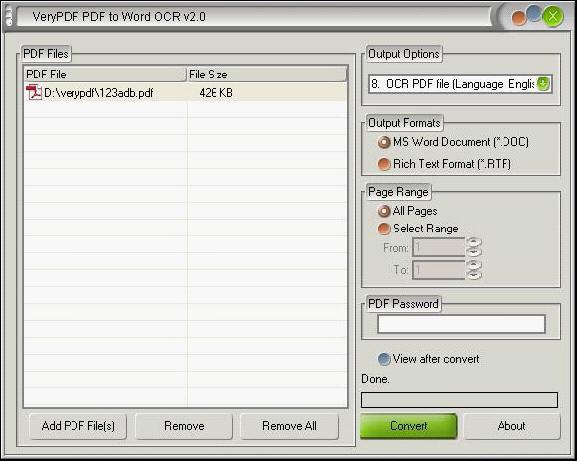Increase the From page value
This screenshot has height=461, width=577.
pos(474,242)
